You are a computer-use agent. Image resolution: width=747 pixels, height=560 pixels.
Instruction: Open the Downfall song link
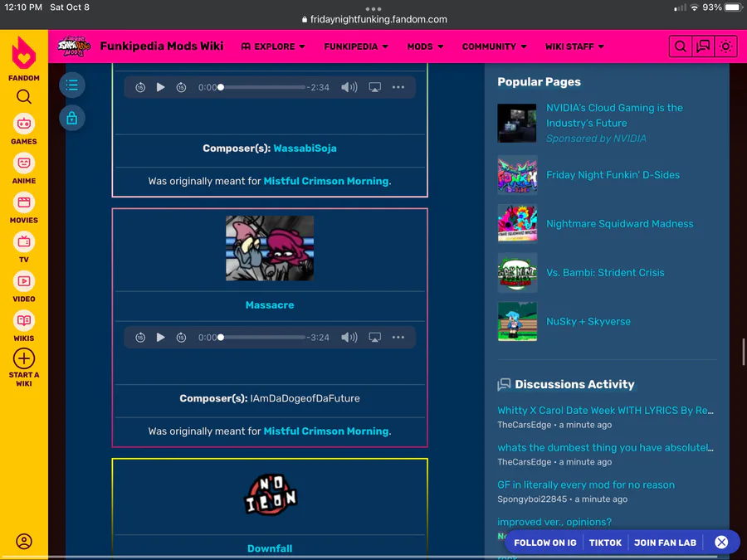[270, 548]
